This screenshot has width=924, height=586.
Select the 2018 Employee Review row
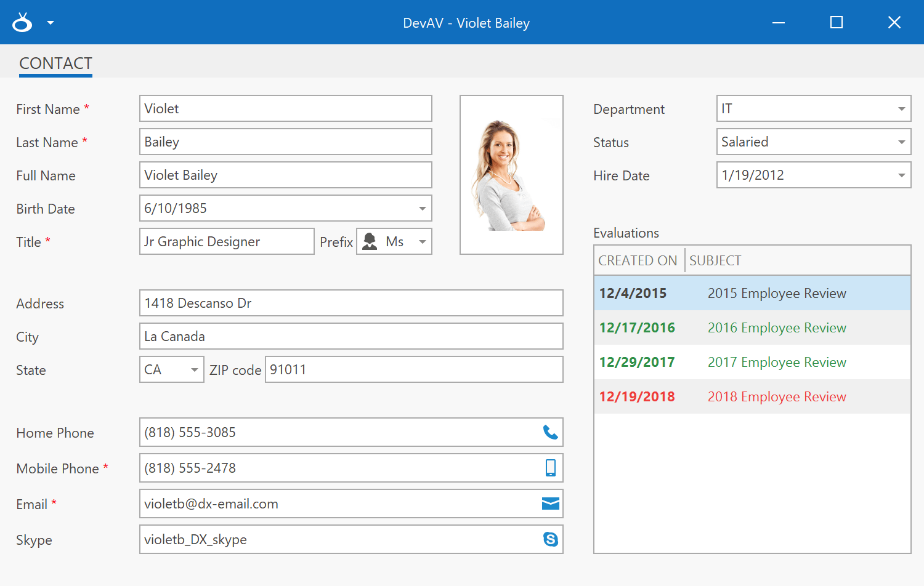[752, 397]
